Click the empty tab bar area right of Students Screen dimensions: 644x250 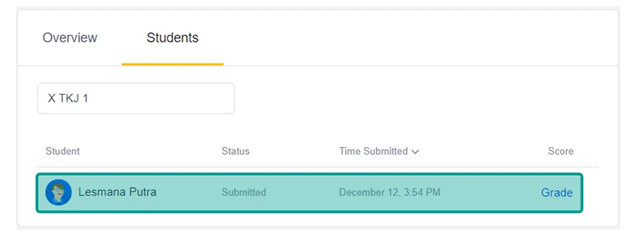tap(419, 37)
